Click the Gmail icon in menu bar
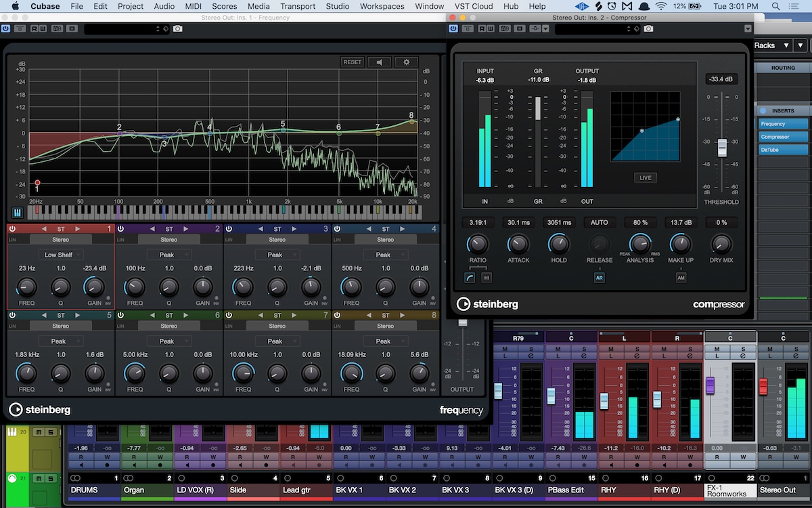 point(627,6)
